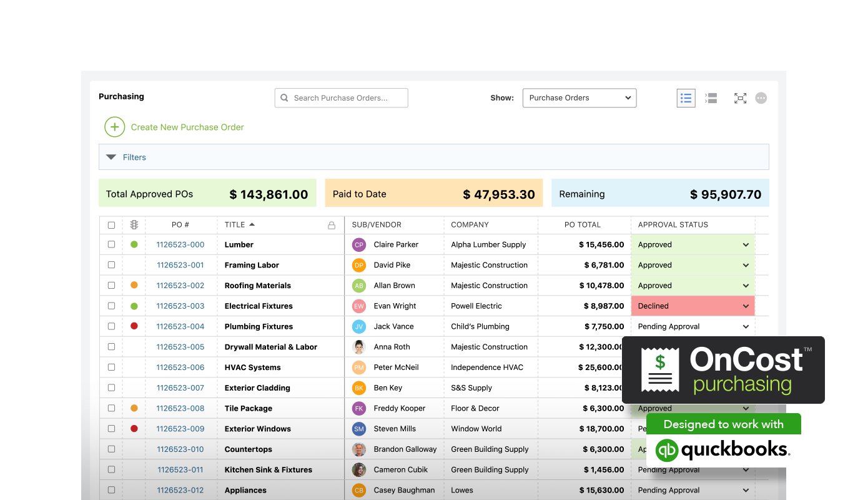This screenshot has width=868, height=500.
Task: Click Anna Roth's avatar photo
Action: [x=358, y=347]
